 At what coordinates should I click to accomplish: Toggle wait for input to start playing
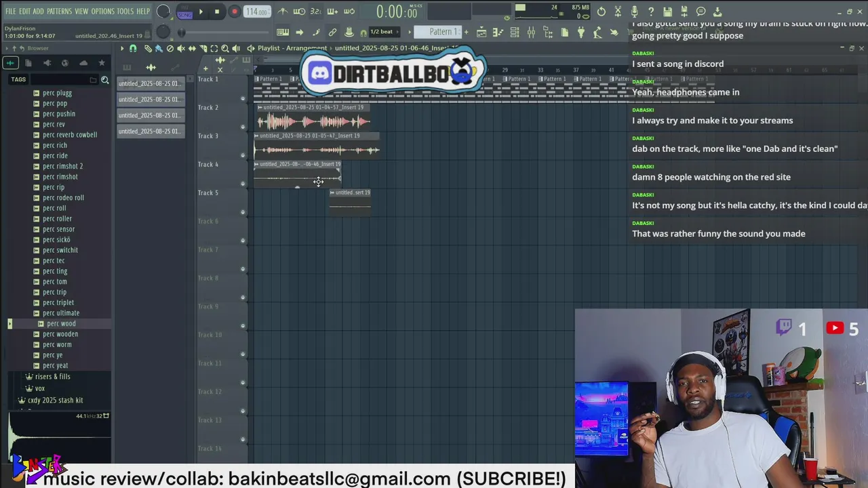tap(299, 12)
